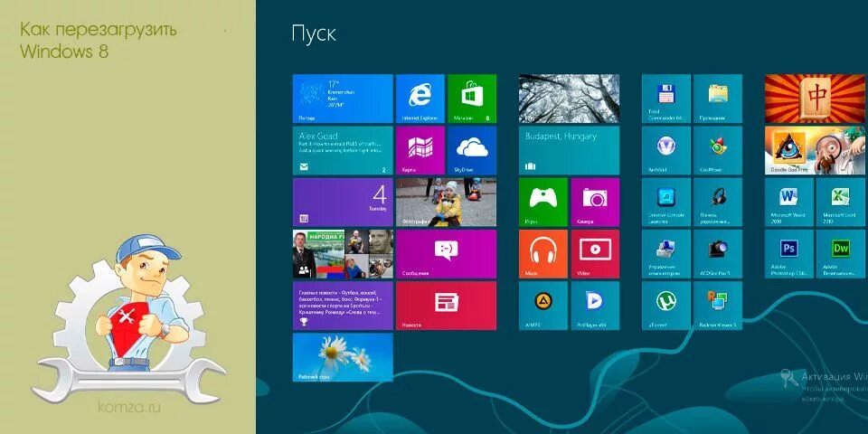Open the orange Music headphones tile
The image size is (868, 434).
click(543, 254)
